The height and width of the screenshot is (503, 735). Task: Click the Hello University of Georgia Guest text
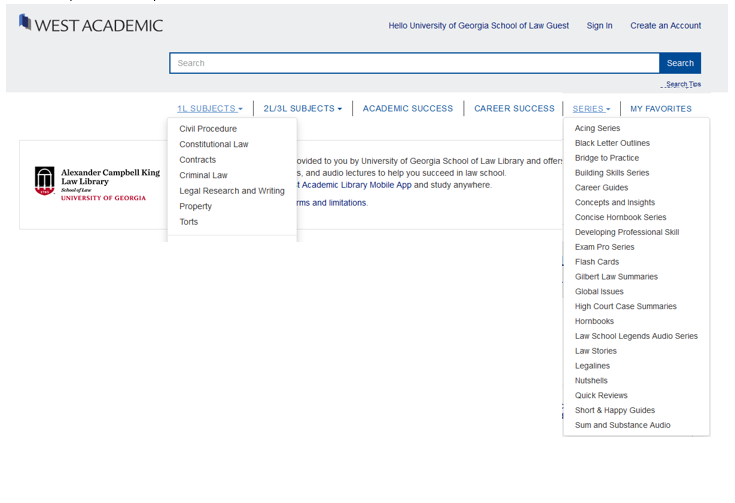coord(479,26)
